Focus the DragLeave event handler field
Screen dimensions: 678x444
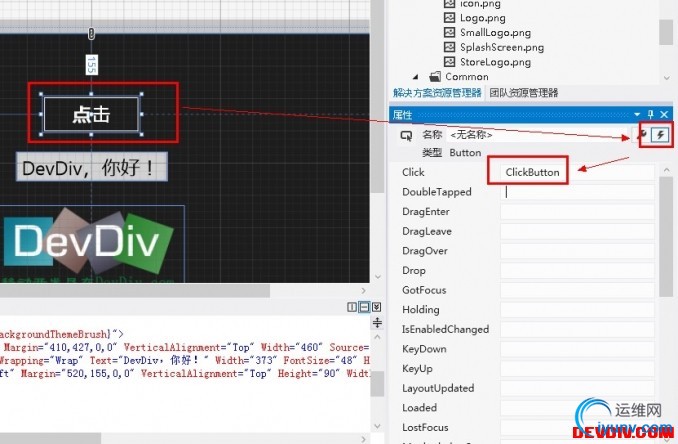tap(577, 231)
